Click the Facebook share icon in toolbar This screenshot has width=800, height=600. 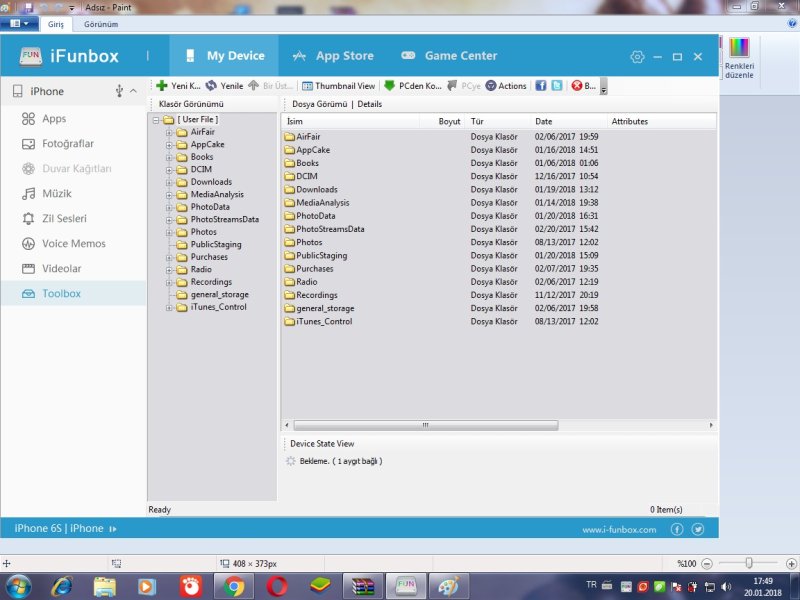pos(541,86)
